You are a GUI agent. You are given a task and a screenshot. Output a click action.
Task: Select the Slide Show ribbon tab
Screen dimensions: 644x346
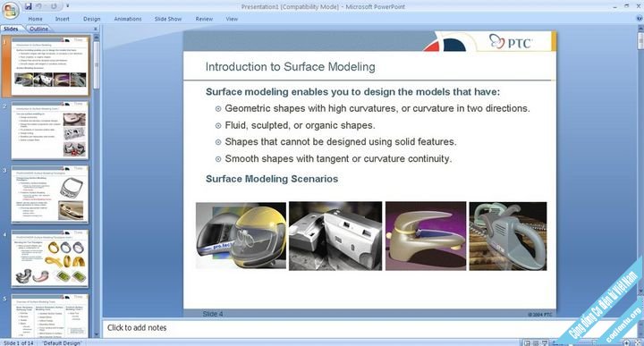tap(168, 19)
